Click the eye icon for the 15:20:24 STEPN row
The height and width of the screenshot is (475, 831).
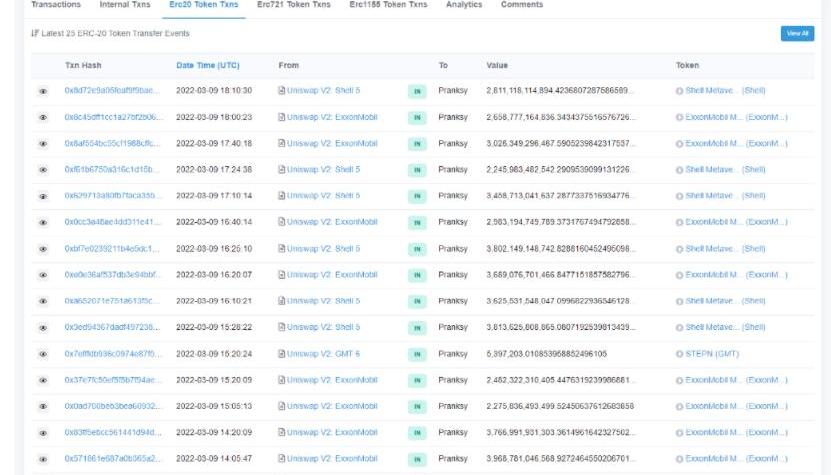(43, 353)
